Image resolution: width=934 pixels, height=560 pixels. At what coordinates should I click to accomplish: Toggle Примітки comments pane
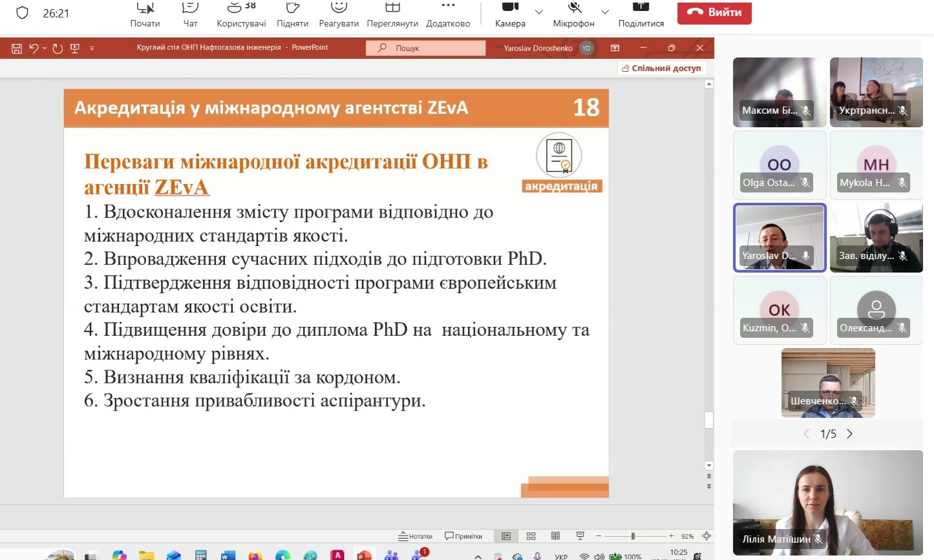point(463,536)
